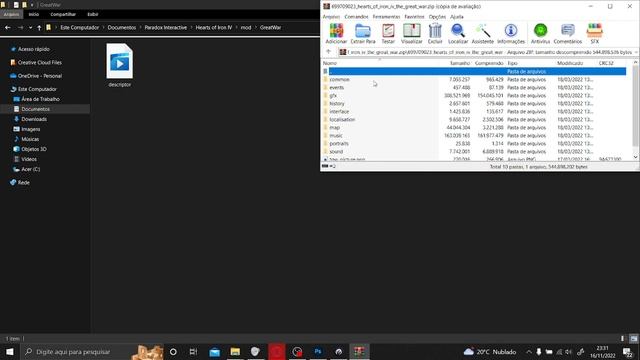
Task: Click the Excluir trash icon in WinRAR
Action: pyautogui.click(x=435, y=33)
